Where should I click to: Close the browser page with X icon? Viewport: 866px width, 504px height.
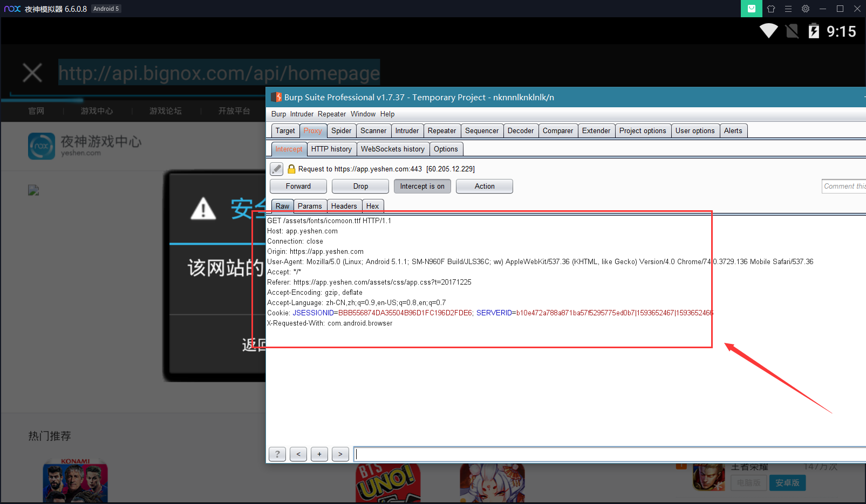click(32, 73)
